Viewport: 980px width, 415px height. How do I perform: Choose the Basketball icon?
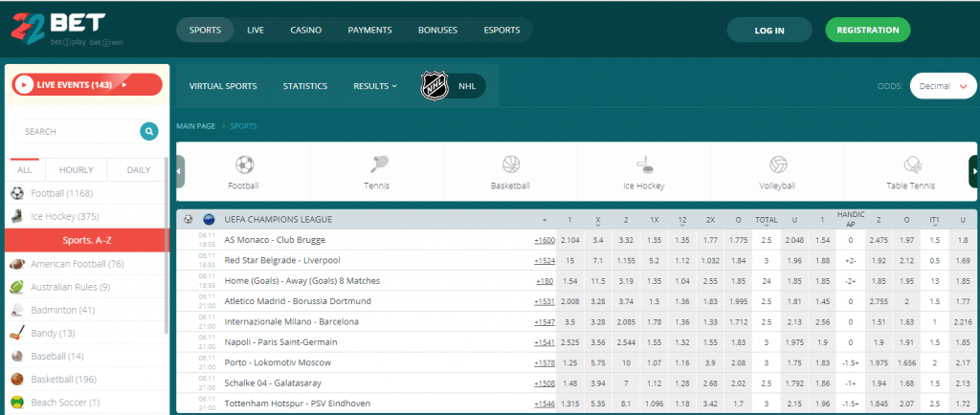pos(511,164)
